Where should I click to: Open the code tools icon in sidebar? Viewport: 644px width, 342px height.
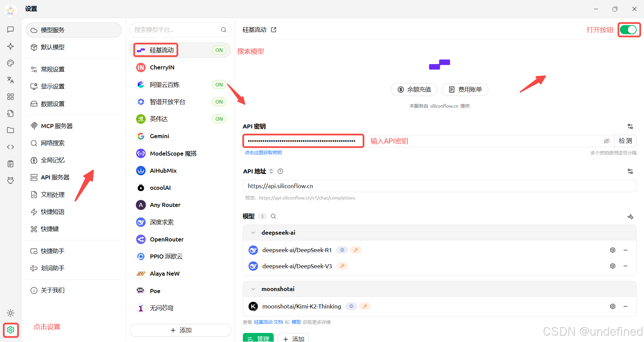click(10, 147)
